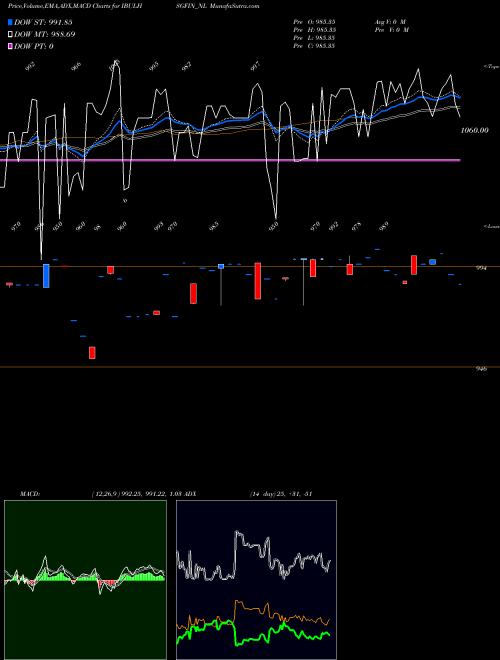
Task: Select the 'DOW ST: 991.85' legend label
Action: pos(43,22)
